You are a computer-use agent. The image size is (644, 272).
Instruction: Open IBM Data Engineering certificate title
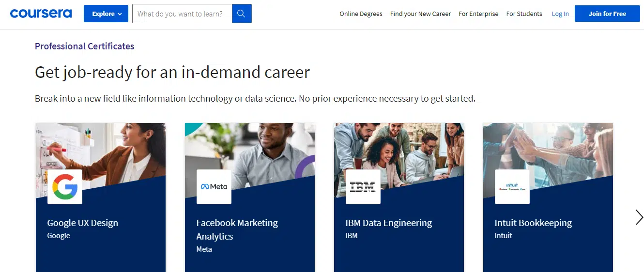pos(388,223)
